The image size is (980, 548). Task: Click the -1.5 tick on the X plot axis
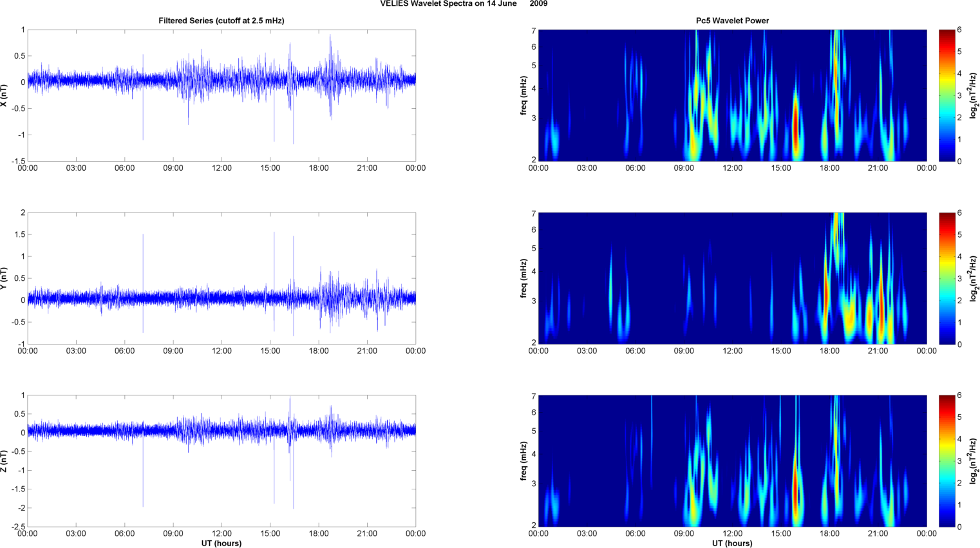point(18,162)
